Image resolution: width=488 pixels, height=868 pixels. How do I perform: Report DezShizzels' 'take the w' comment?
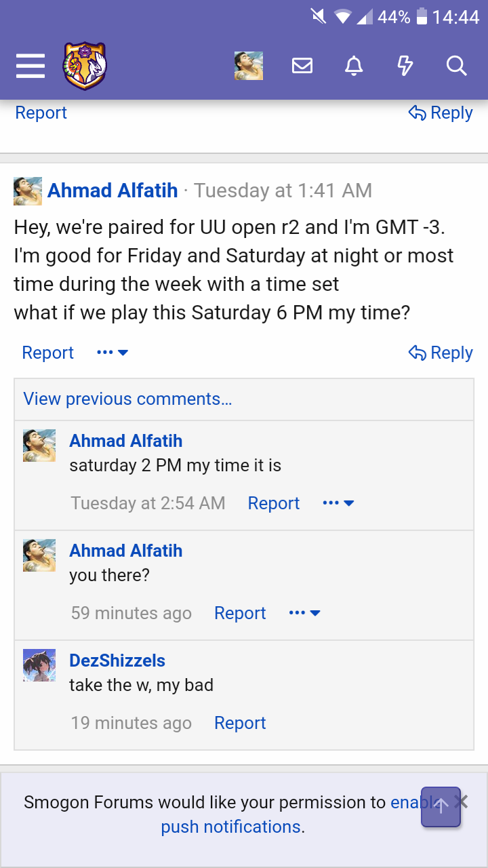[x=240, y=723]
